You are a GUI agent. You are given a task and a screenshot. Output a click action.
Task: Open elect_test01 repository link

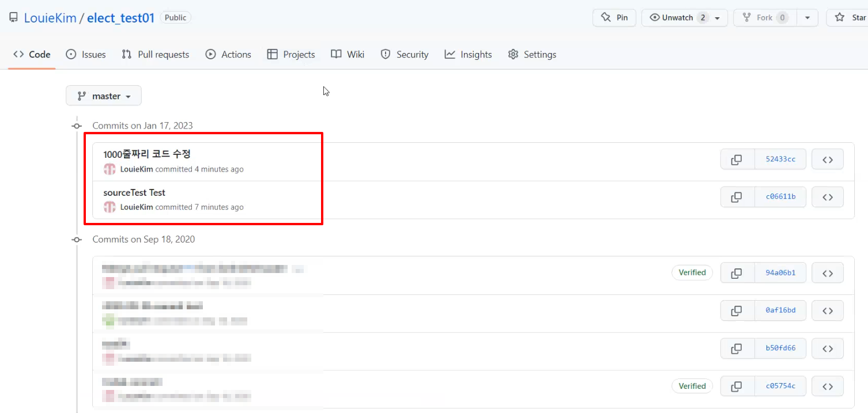point(121,18)
